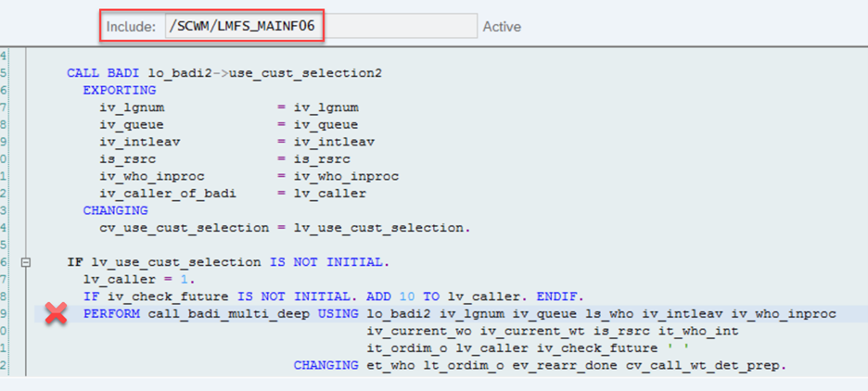Click the CHANGING keyword before et_who
Image resolution: width=868 pixels, height=391 pixels.
[x=326, y=366]
